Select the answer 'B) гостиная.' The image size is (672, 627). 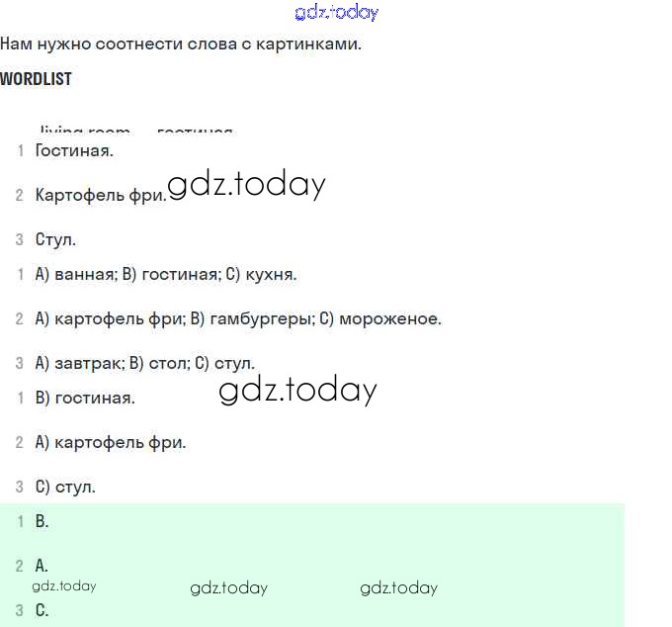pyautogui.click(x=84, y=399)
